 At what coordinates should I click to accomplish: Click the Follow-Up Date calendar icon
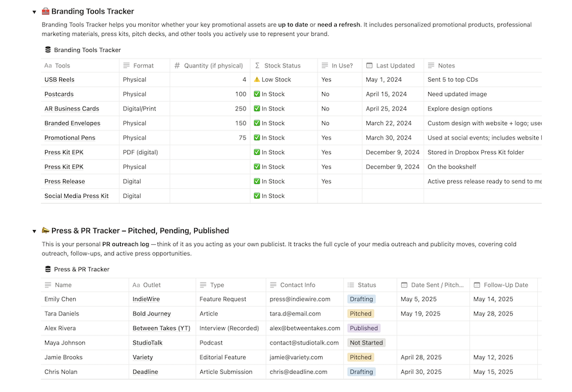[x=476, y=285]
